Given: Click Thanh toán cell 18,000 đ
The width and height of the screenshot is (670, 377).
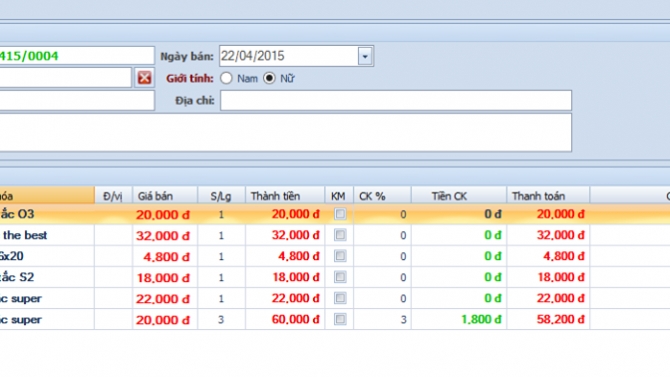Looking at the screenshot, I should tap(548, 277).
